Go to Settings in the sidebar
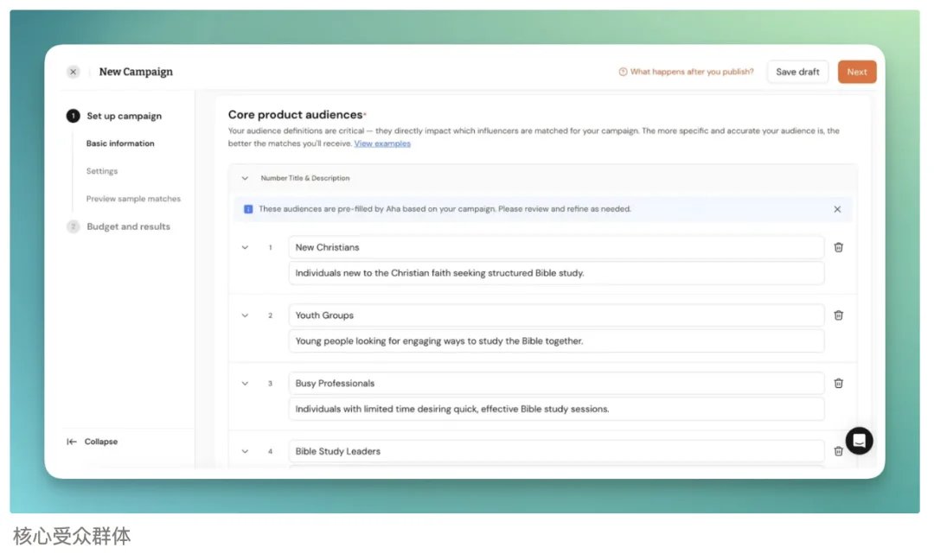 [102, 171]
